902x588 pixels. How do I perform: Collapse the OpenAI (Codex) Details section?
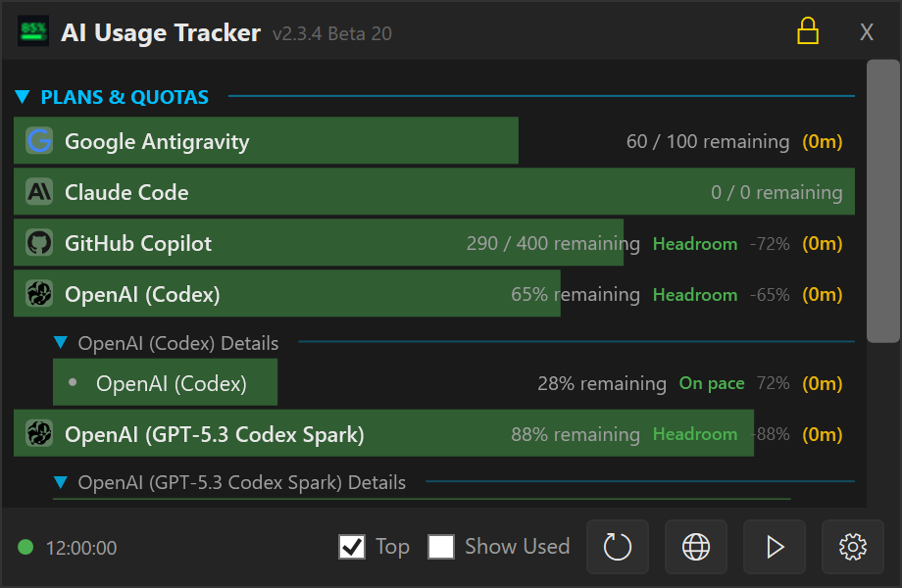coord(62,343)
